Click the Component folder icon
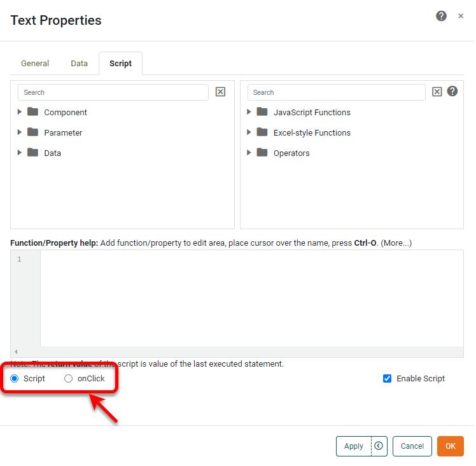Screen dimensions: 476x466 pos(33,112)
